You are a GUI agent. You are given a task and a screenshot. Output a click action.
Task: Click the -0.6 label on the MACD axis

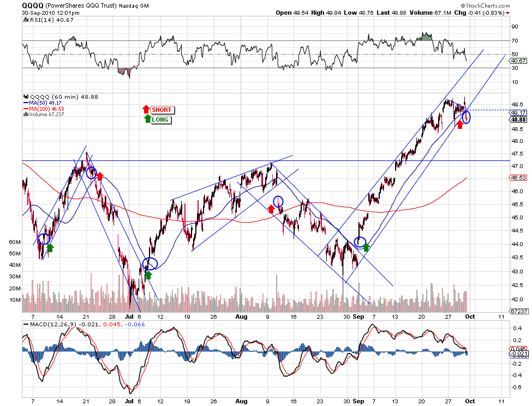tap(517, 387)
